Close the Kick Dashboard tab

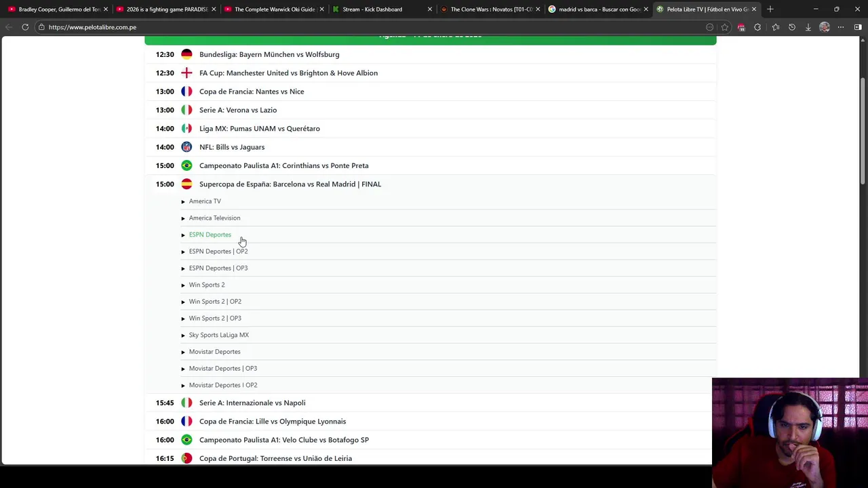coord(429,9)
